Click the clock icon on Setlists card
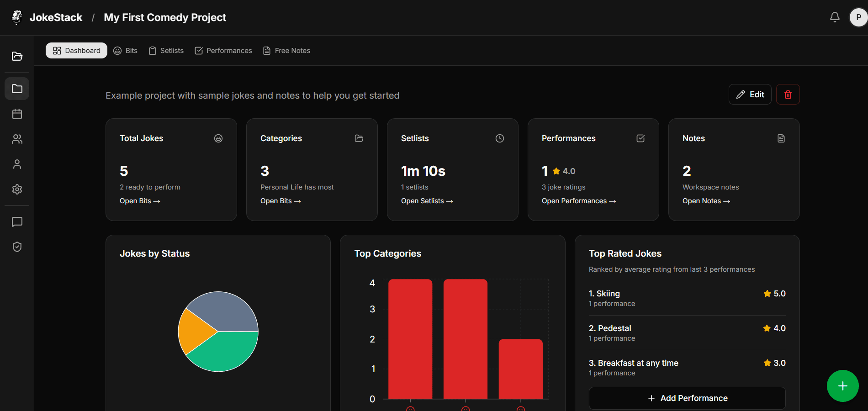 pyautogui.click(x=500, y=138)
